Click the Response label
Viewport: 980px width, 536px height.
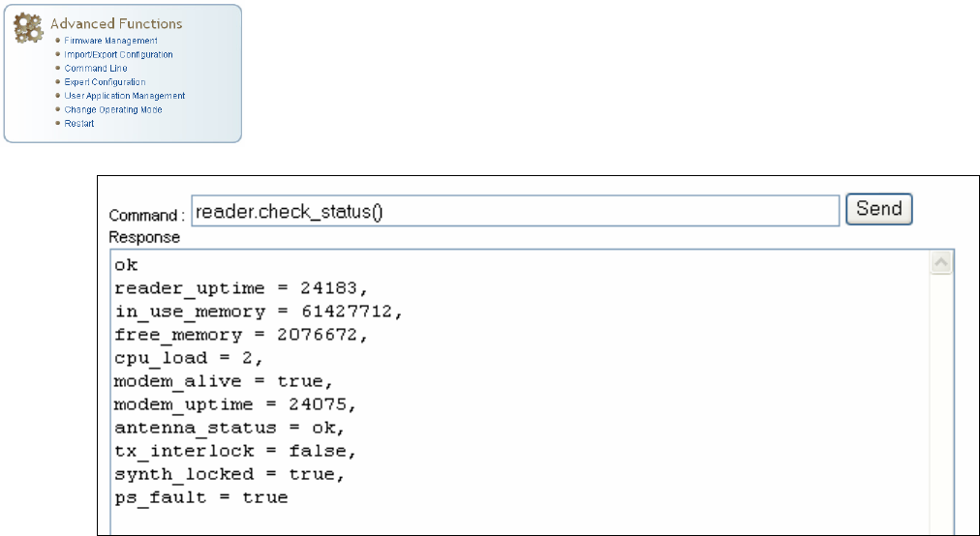144,237
